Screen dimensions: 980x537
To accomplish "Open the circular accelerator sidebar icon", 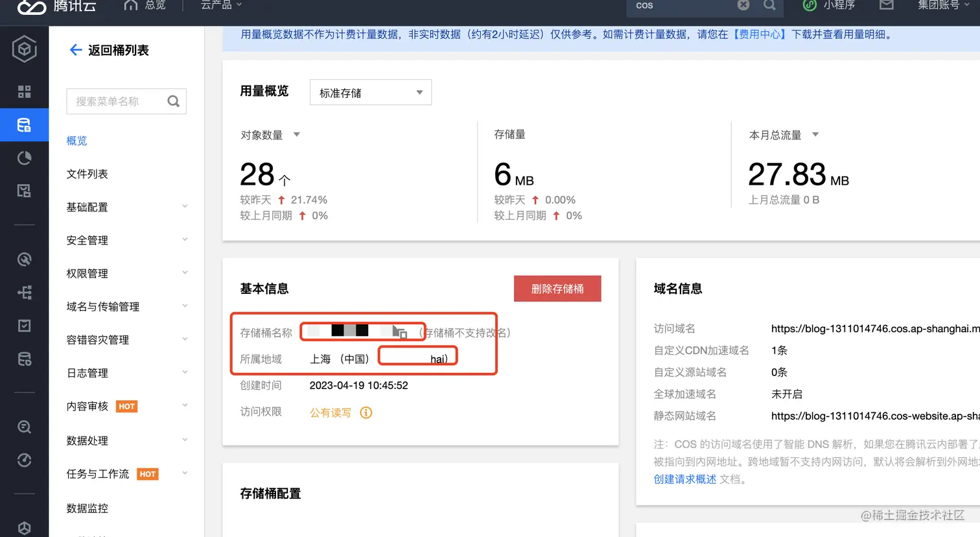I will click(24, 259).
